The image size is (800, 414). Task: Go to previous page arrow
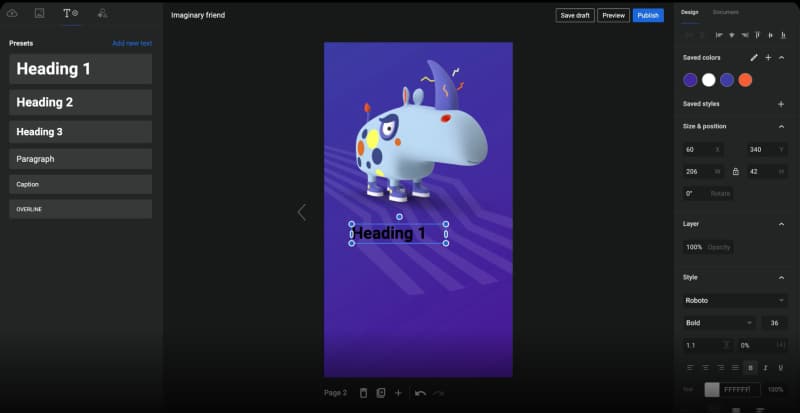tap(302, 212)
